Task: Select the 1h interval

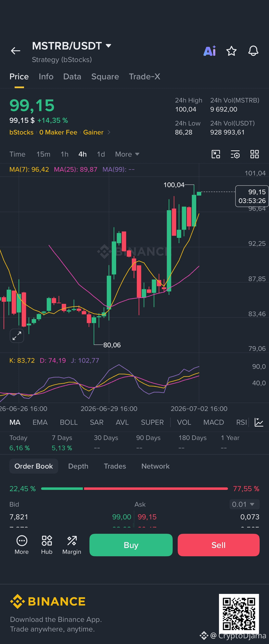Action: (x=65, y=154)
